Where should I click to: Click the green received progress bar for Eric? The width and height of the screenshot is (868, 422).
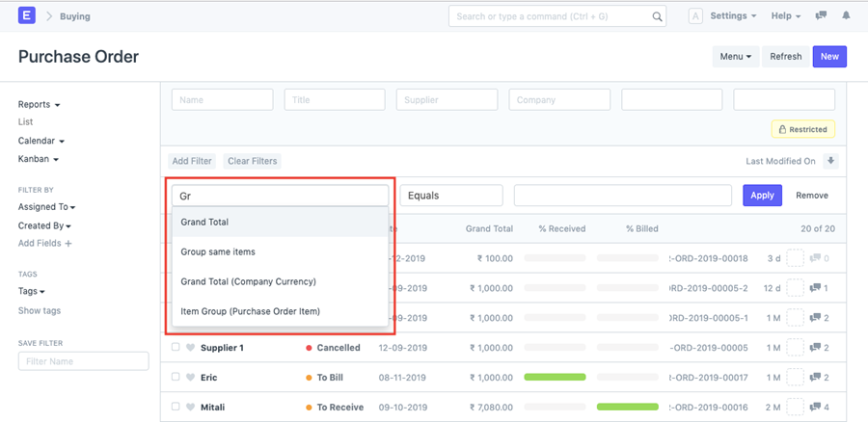coord(555,378)
